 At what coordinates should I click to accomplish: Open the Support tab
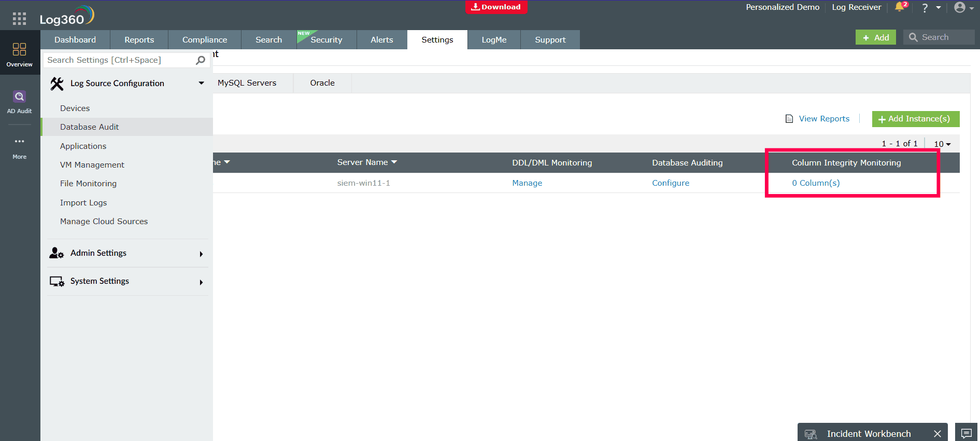(550, 40)
